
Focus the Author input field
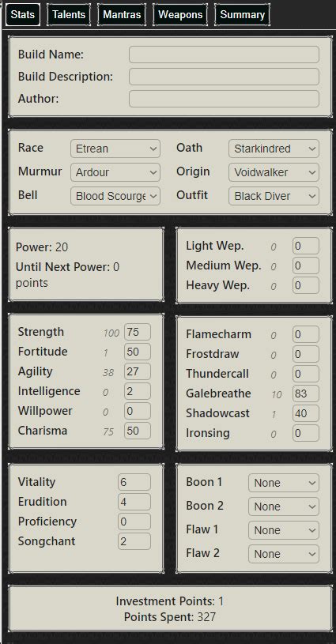(x=224, y=99)
